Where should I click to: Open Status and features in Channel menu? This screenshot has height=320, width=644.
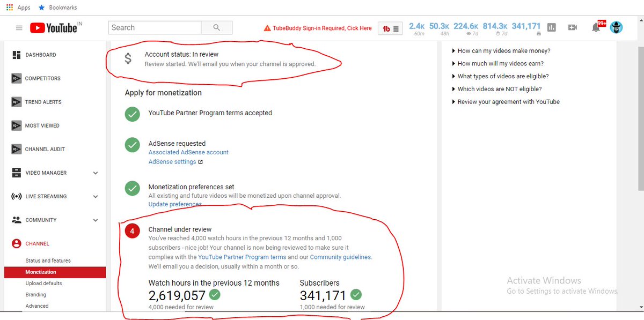point(48,261)
